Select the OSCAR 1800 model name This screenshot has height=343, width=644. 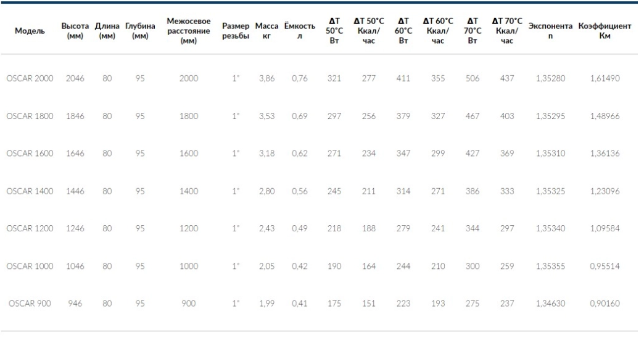pos(30,116)
